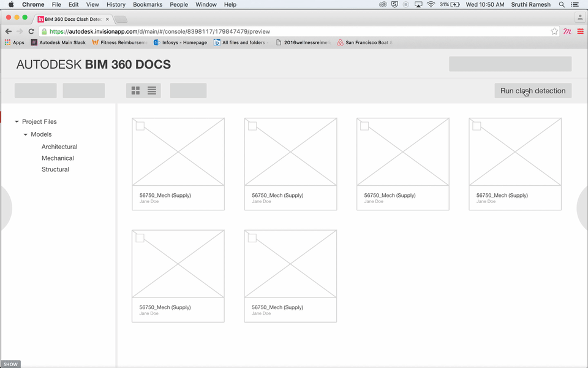The image size is (588, 368).
Task: Open thumbnail of second card, bottom row
Action: (x=290, y=264)
